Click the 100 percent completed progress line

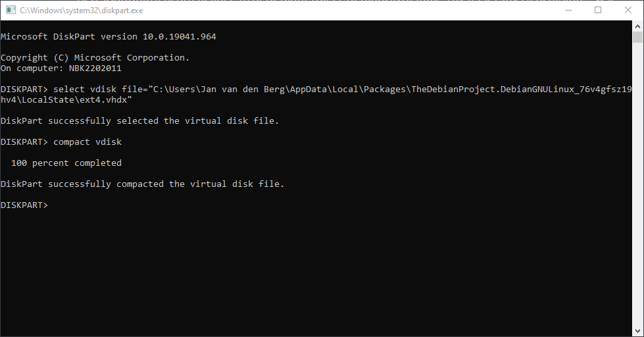[x=66, y=163]
